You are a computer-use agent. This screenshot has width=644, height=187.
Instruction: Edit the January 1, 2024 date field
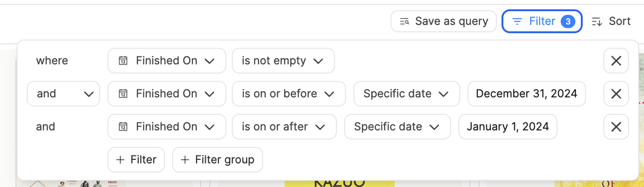coord(508,127)
